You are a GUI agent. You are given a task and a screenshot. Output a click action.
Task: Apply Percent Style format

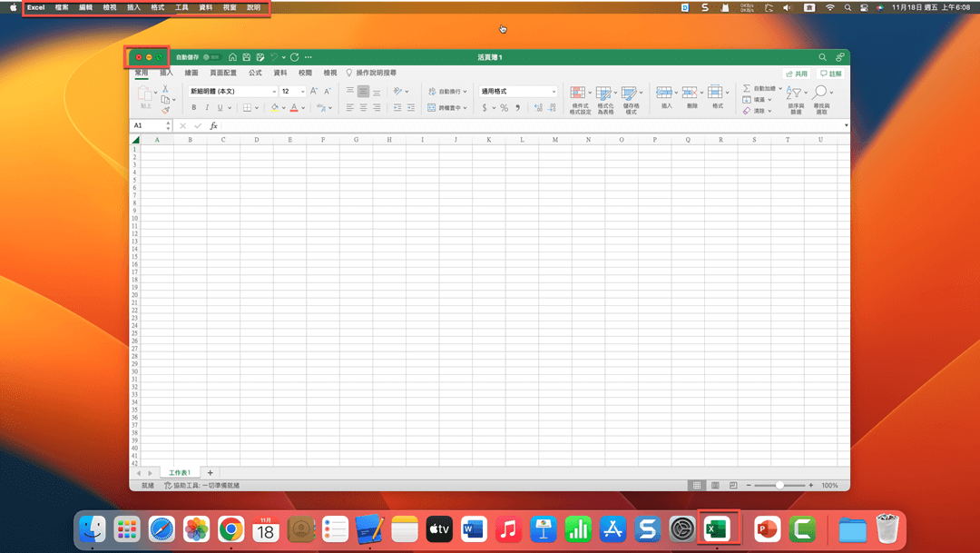pos(504,107)
